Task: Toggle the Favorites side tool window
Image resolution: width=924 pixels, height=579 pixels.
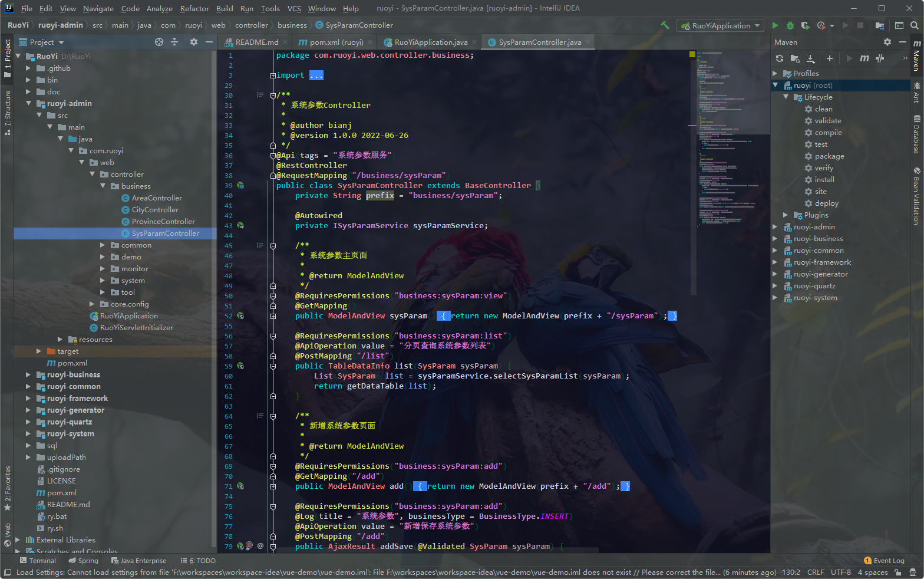Action: [x=8, y=489]
